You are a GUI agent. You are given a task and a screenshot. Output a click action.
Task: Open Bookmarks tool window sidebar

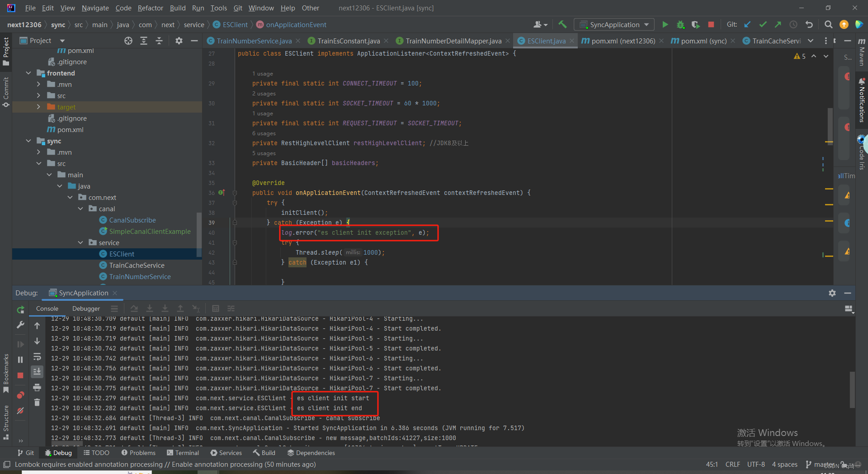coord(6,373)
